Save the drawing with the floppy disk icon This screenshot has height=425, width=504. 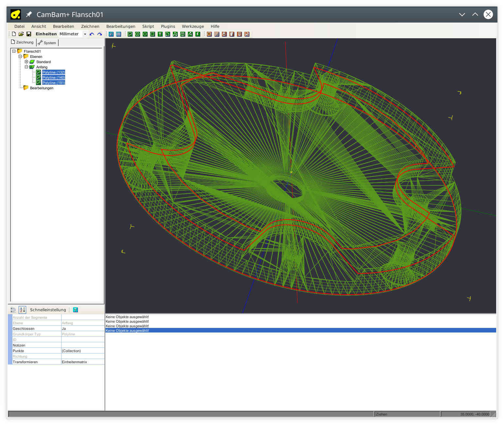click(29, 34)
